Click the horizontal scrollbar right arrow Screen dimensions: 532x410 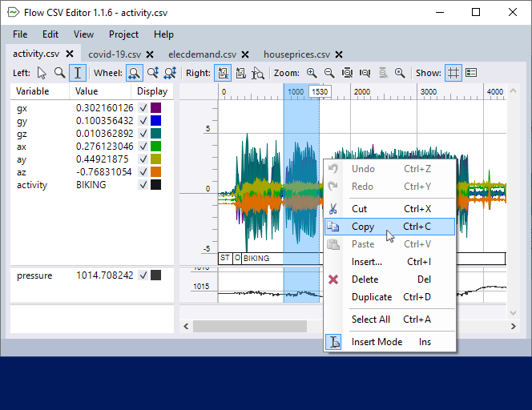point(513,326)
